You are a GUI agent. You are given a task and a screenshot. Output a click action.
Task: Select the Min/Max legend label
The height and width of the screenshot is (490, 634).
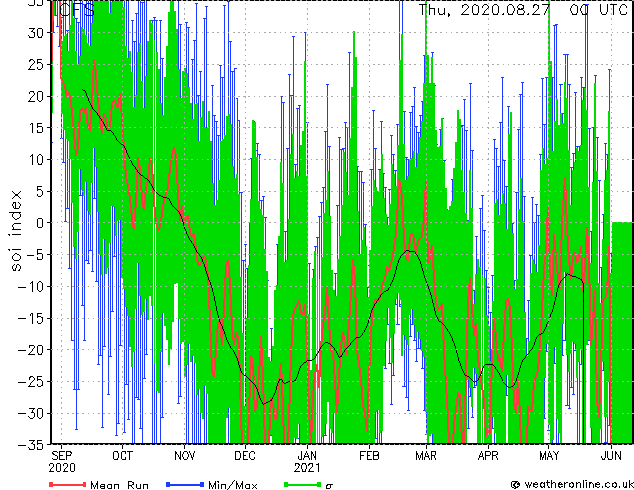232,484
